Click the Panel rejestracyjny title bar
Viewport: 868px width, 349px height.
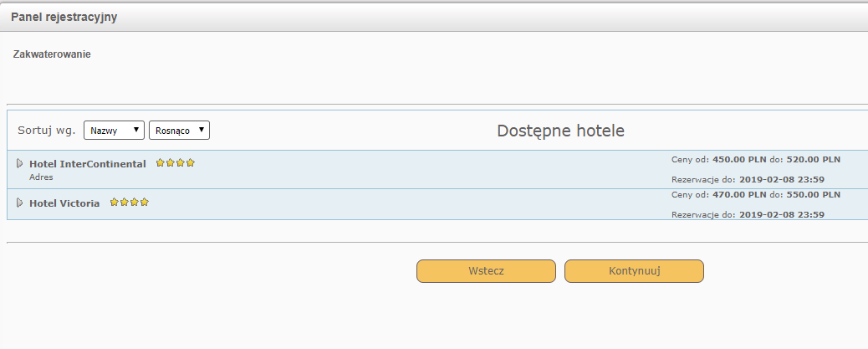point(434,18)
